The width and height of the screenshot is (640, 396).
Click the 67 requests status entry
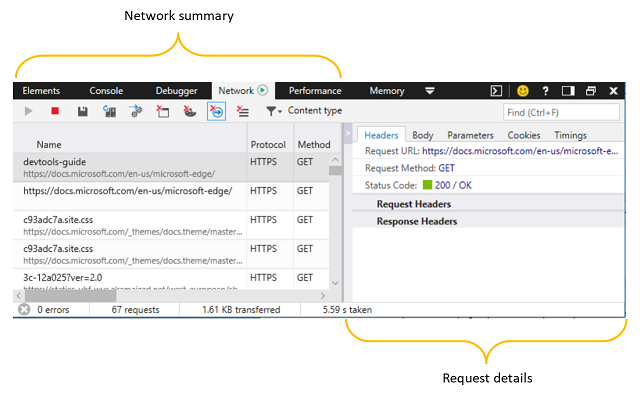(136, 310)
